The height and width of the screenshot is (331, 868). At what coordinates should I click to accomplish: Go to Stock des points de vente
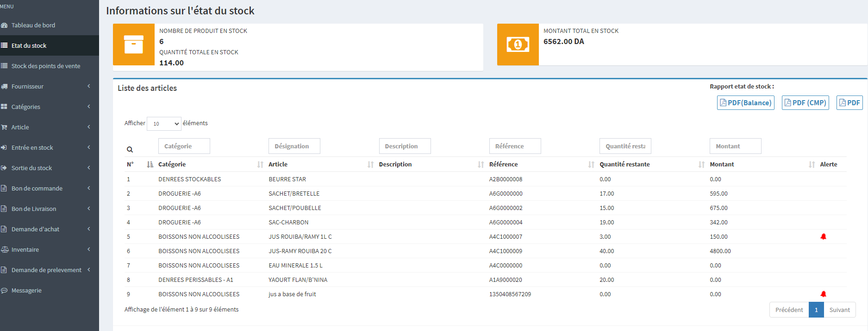[x=46, y=66]
